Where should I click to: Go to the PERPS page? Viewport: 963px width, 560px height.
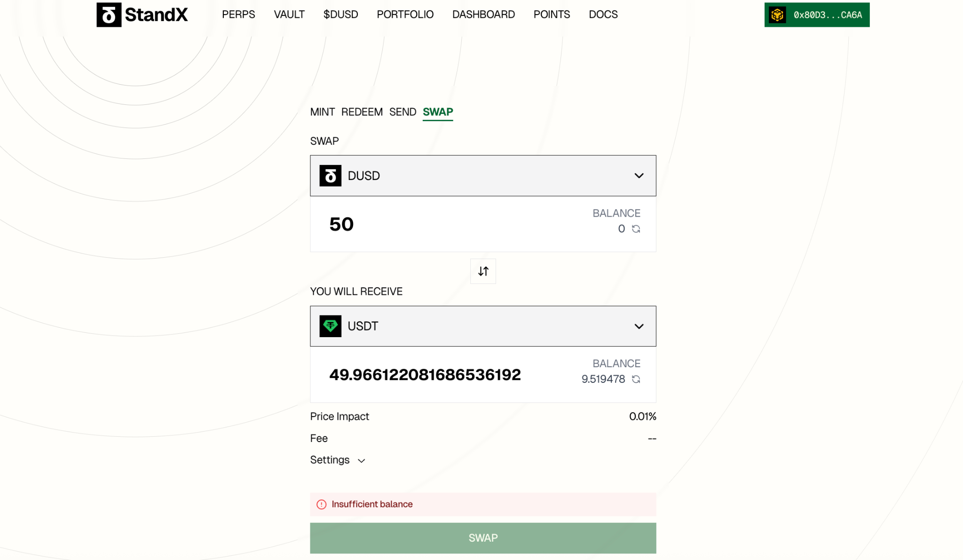(x=238, y=15)
